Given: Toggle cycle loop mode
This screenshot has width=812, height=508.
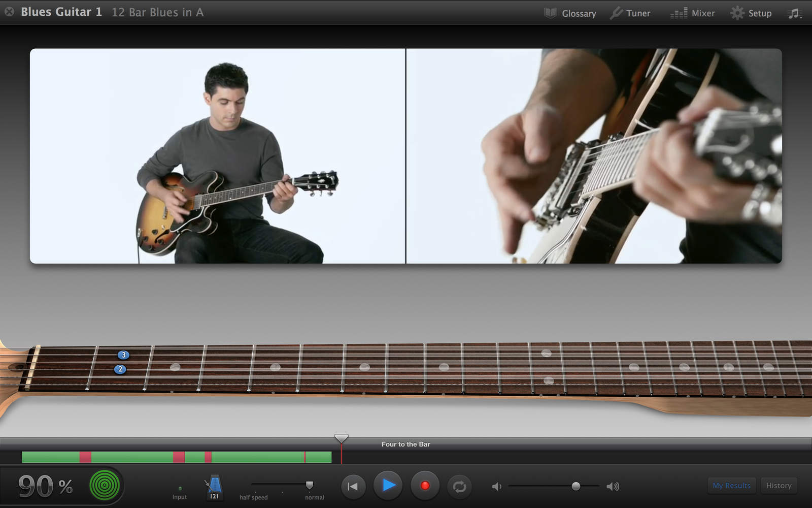Looking at the screenshot, I should [x=459, y=487].
